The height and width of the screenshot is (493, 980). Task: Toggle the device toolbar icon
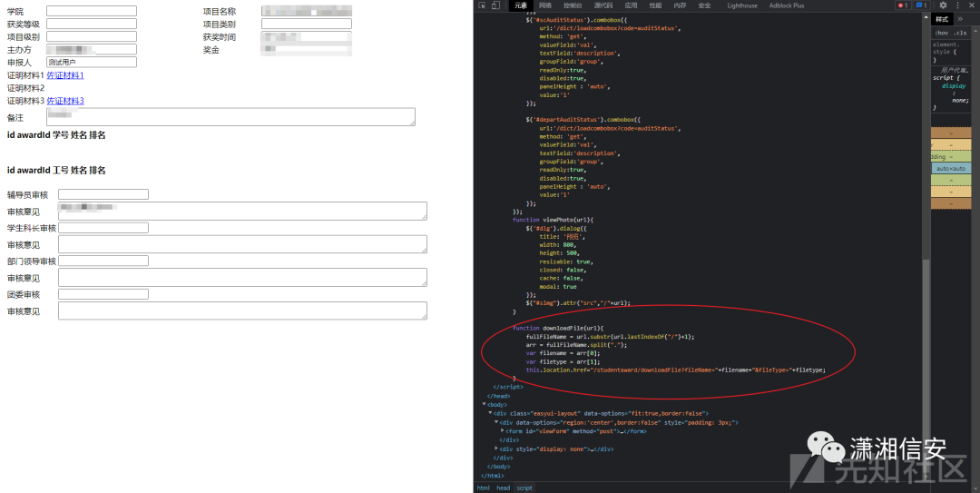pyautogui.click(x=495, y=5)
